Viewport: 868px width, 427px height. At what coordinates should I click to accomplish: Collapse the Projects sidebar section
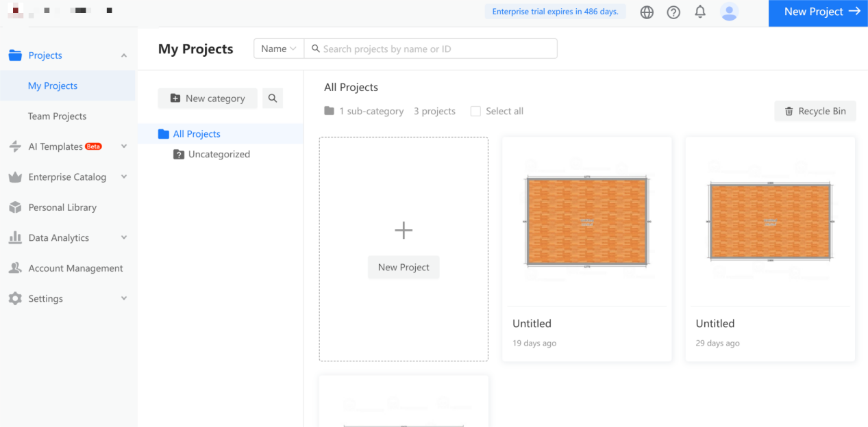(x=124, y=55)
